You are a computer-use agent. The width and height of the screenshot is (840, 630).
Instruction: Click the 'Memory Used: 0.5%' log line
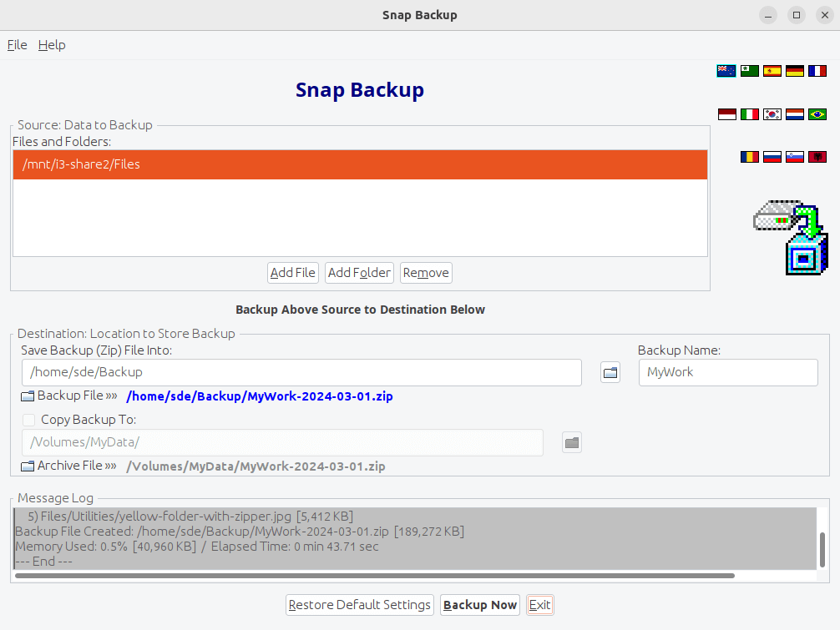(x=196, y=547)
